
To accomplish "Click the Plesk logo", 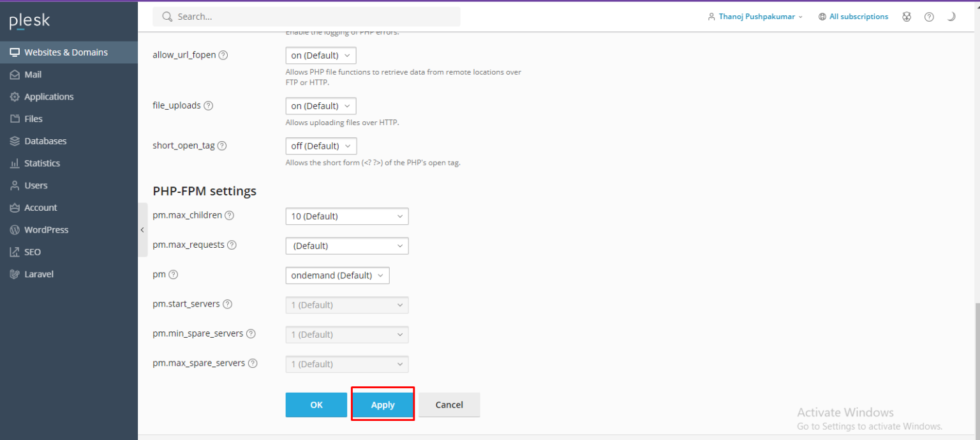I will click(x=29, y=22).
